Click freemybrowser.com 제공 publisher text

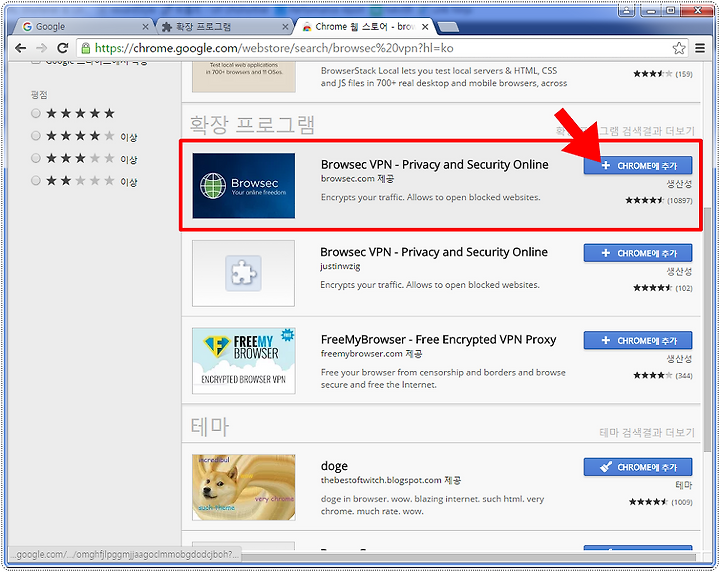[371, 354]
